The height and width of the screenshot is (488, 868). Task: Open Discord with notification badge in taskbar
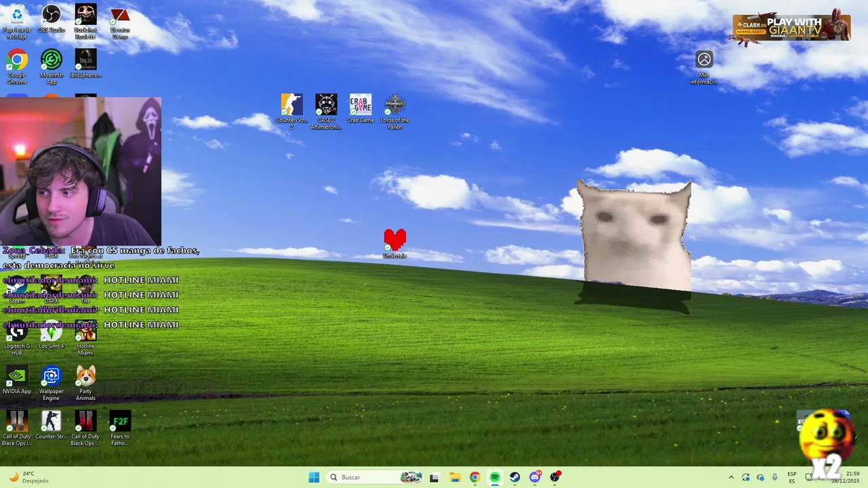pyautogui.click(x=535, y=477)
